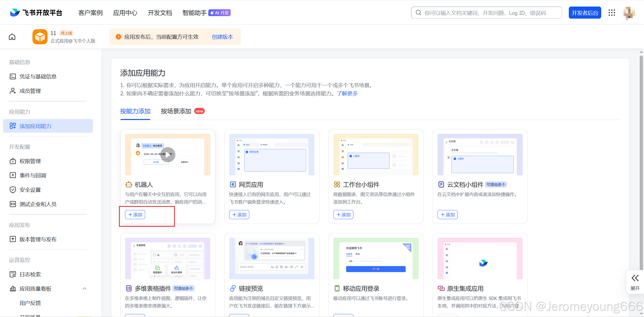Click the 创建版本 link
Image resolution: width=644 pixels, height=317 pixels.
222,37
